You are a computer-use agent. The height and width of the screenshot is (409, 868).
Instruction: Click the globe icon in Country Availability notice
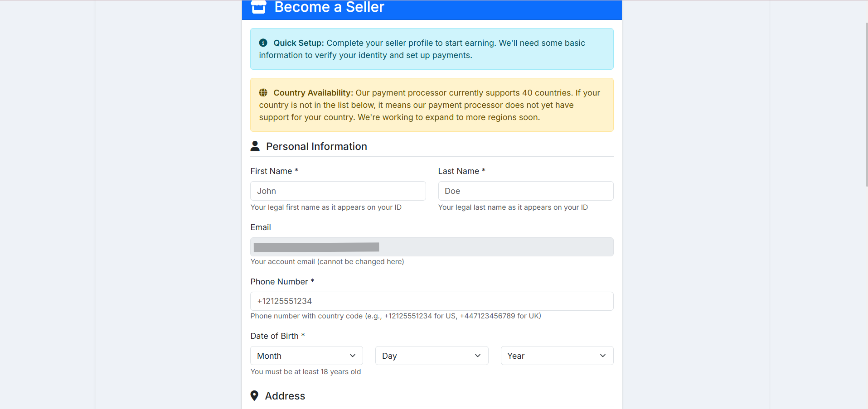(x=263, y=92)
